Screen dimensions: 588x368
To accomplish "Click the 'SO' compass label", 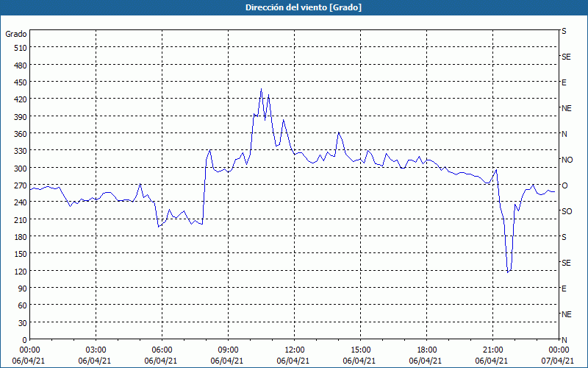I will [567, 211].
